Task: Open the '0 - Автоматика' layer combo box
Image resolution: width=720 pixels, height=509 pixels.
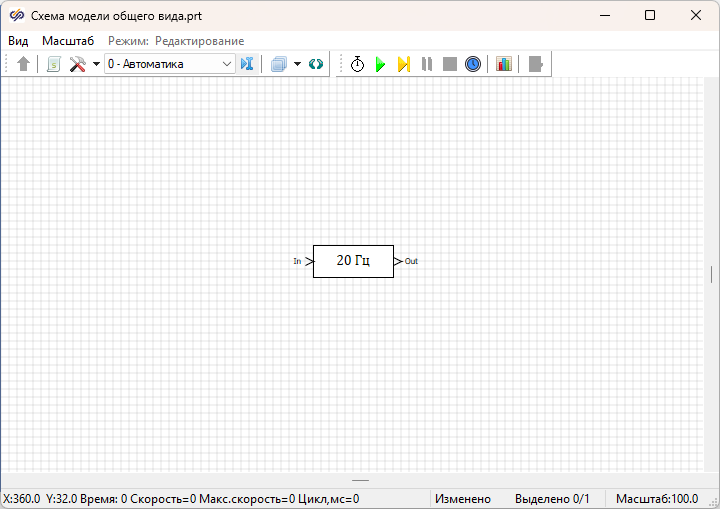Action: point(169,64)
